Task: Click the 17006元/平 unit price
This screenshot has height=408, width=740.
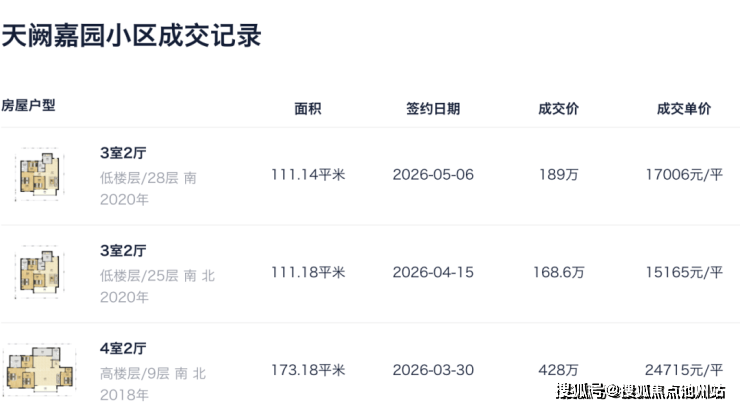Action: [x=684, y=175]
